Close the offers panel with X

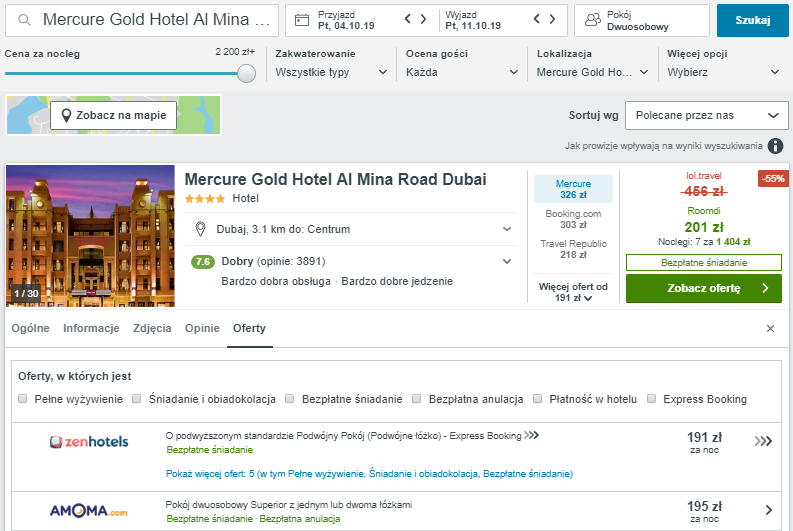[x=770, y=329]
